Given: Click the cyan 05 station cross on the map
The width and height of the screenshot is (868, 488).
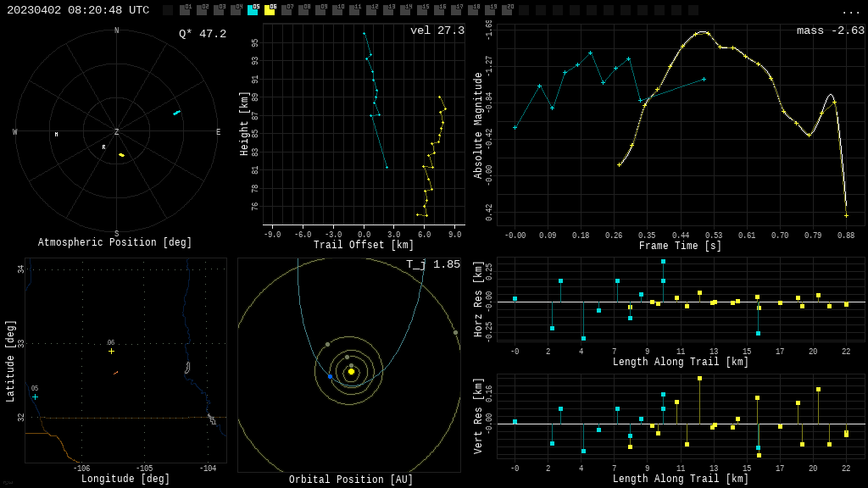Looking at the screenshot, I should (x=35, y=396).
